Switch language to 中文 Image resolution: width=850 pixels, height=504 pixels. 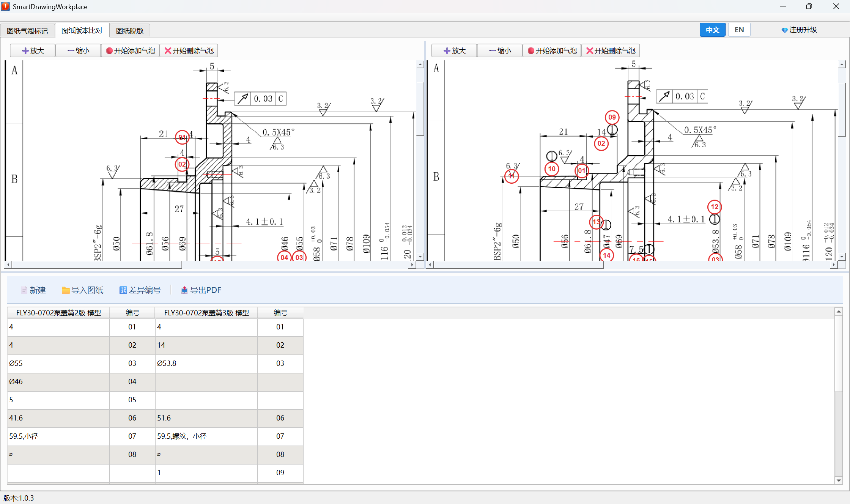[712, 30]
